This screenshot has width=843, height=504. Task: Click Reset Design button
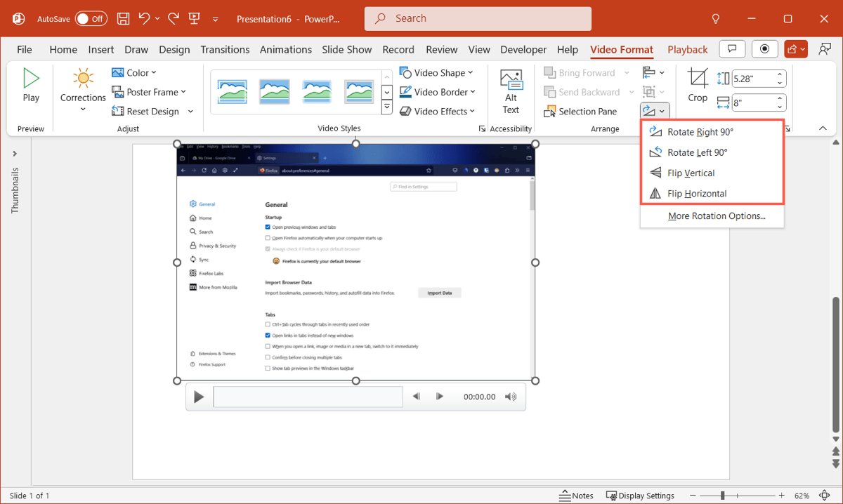coord(146,112)
